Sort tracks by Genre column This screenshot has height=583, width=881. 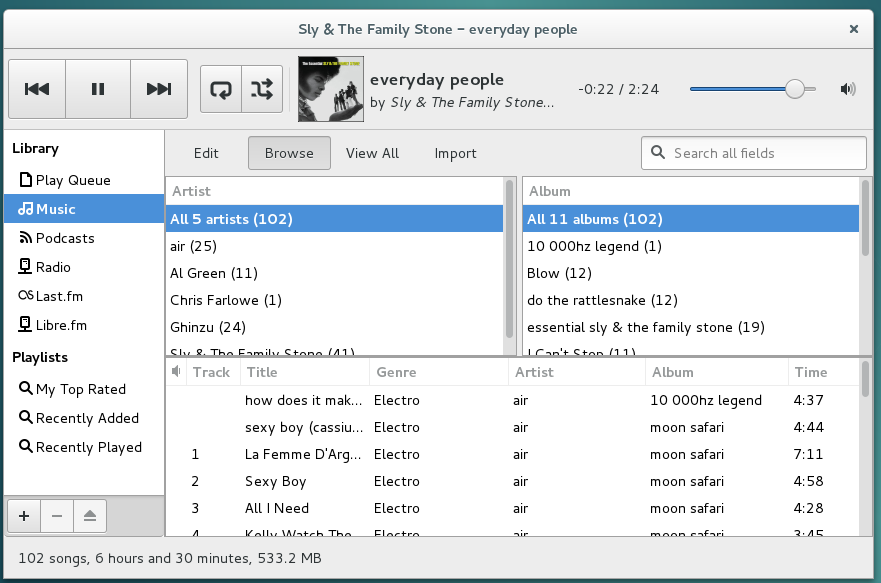pyautogui.click(x=439, y=372)
